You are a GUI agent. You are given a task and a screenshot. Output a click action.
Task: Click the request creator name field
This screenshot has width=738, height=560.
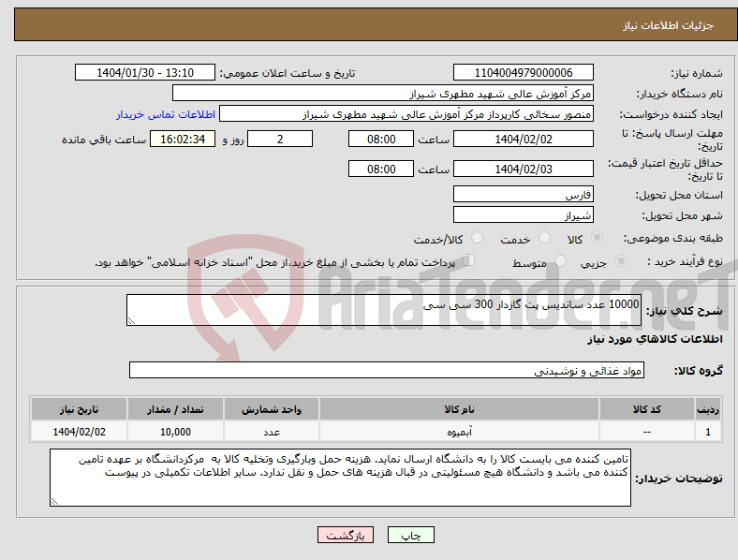pos(406,114)
